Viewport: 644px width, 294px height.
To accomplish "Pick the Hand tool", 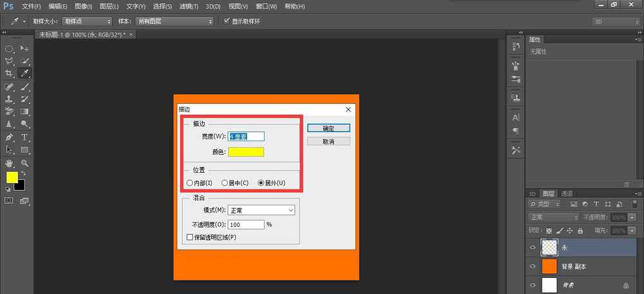I will click(9, 163).
